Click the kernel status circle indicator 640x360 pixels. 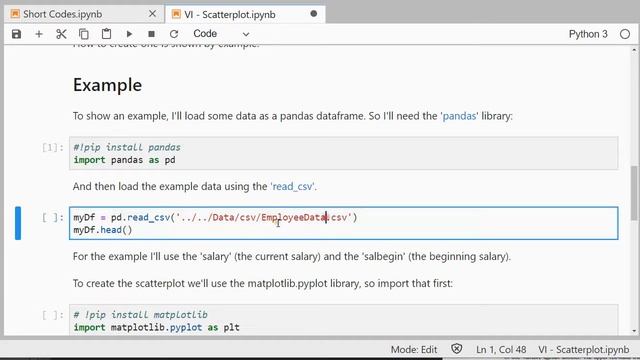click(x=625, y=34)
